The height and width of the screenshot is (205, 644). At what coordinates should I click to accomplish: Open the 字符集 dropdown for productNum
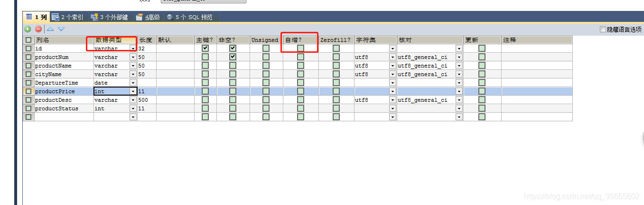point(392,57)
